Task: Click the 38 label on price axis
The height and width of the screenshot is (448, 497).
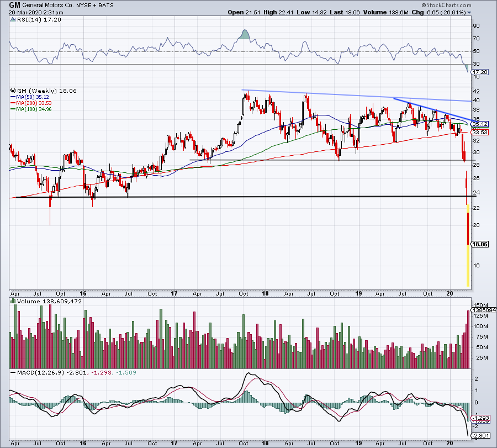Action: click(477, 110)
